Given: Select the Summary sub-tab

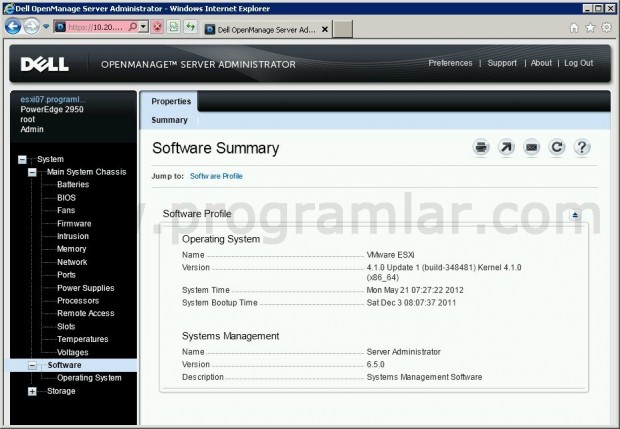Looking at the screenshot, I should [169, 120].
